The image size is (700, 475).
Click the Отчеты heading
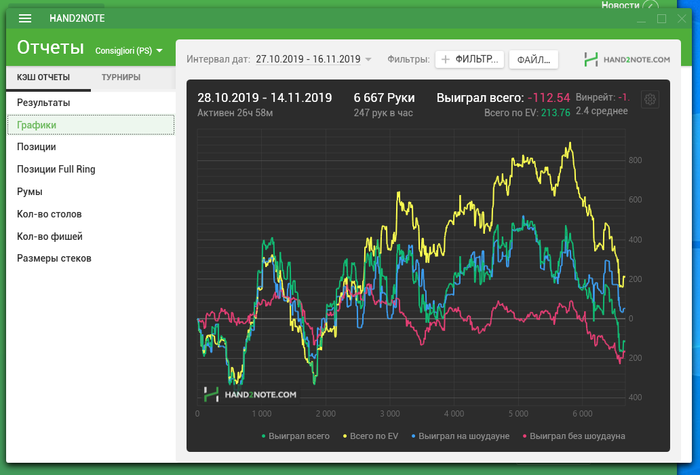tap(50, 47)
